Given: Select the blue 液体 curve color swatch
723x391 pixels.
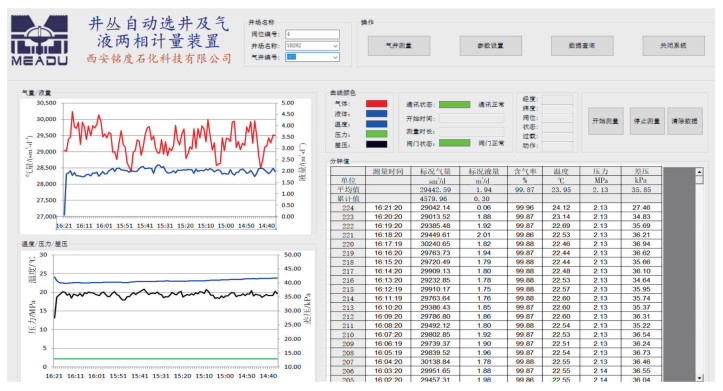Looking at the screenshot, I should (376, 114).
